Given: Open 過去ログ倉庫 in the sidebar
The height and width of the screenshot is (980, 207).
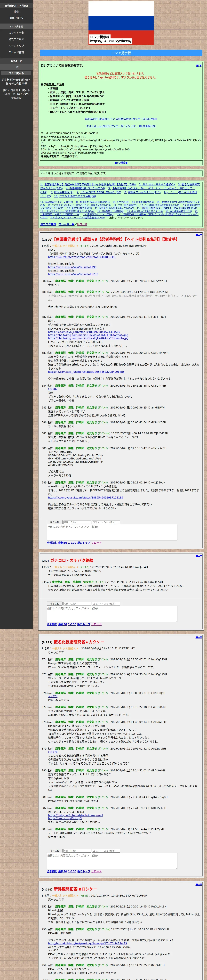Looking at the screenshot, I should pyautogui.click(x=16, y=39).
